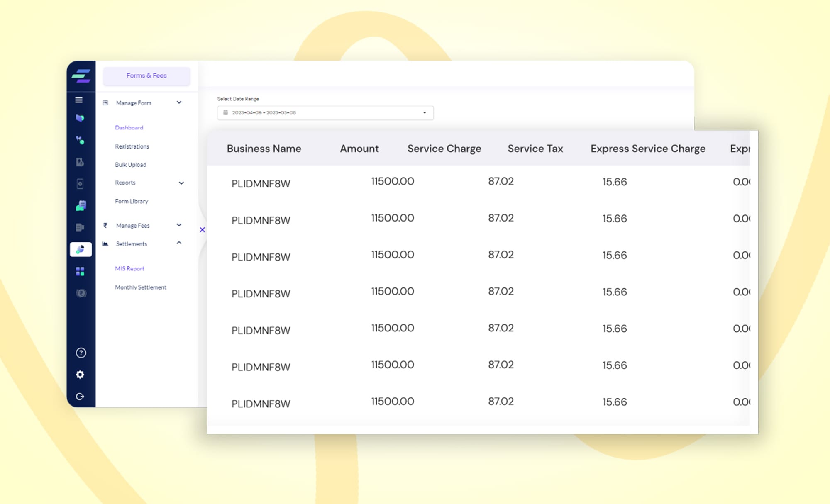
Task: Close the side panel with X icon
Action: (202, 230)
